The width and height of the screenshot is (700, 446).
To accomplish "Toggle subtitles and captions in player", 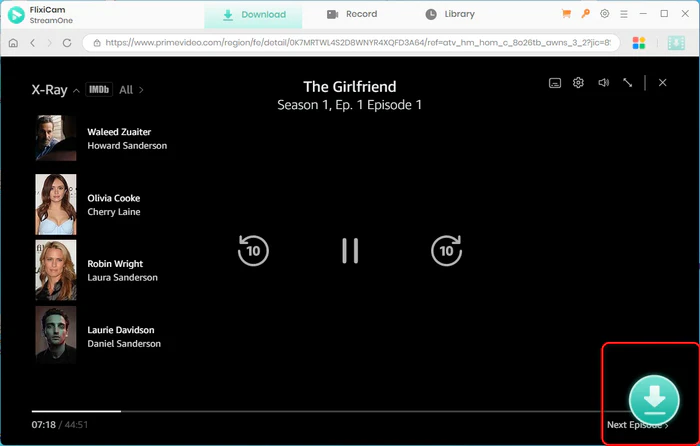I will click(555, 83).
